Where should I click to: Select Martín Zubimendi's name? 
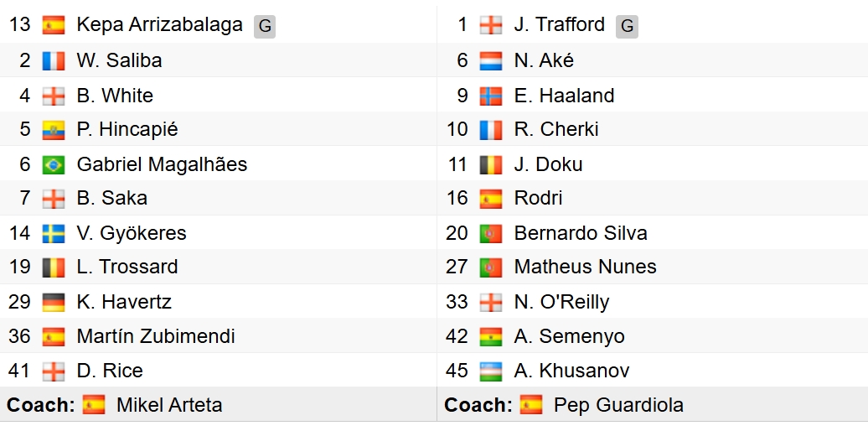click(x=156, y=336)
